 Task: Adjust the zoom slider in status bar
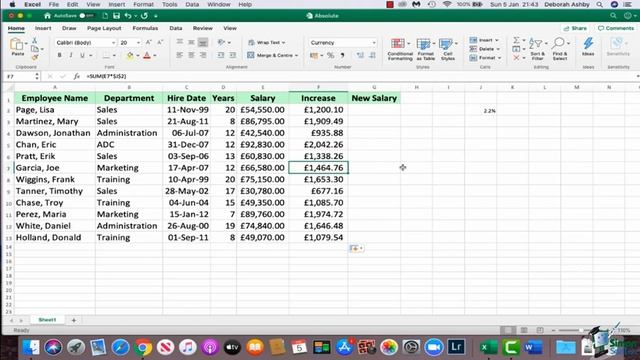point(580,330)
